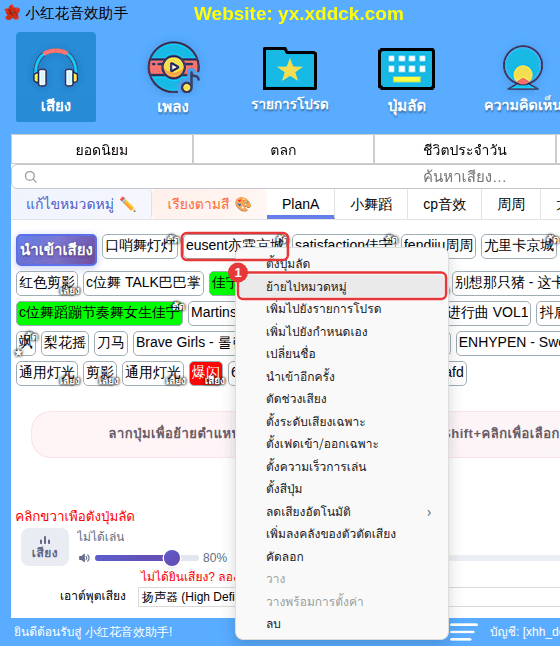The width and height of the screenshot is (560, 646).
Task: Click แก้ไขหมวดหมู่ edit categories button
Action: click(81, 204)
